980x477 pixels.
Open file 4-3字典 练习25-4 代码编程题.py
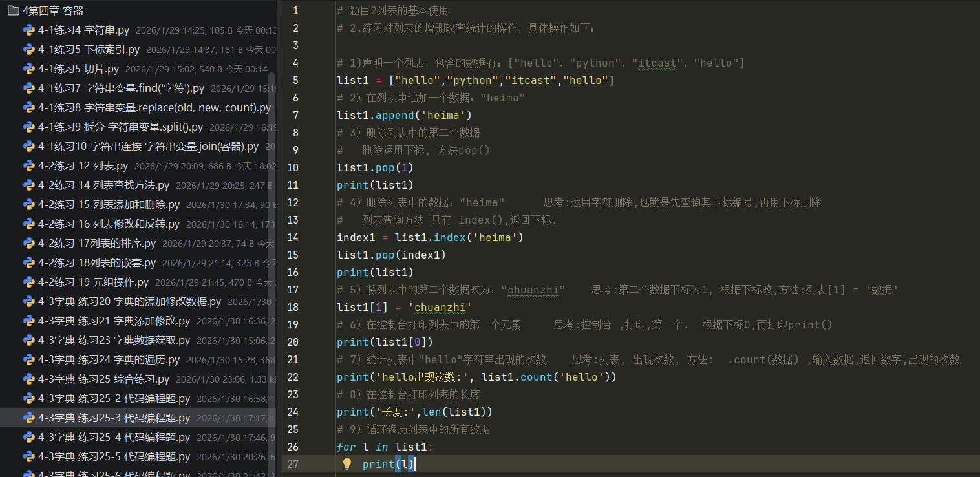coord(114,437)
